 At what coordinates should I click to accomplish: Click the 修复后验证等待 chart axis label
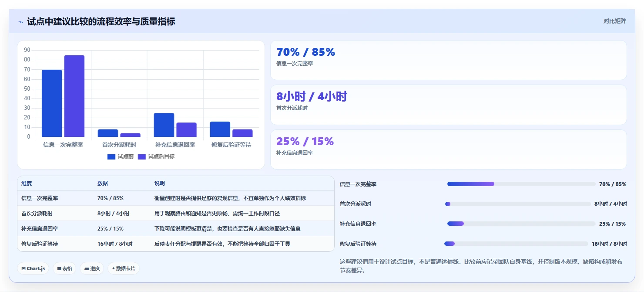(x=231, y=145)
